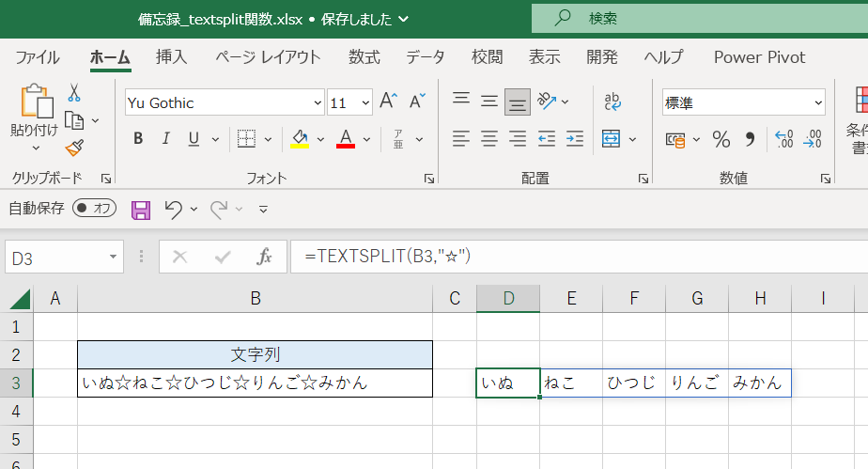Open the ファイル tab
The height and width of the screenshot is (469, 868).
pyautogui.click(x=38, y=57)
